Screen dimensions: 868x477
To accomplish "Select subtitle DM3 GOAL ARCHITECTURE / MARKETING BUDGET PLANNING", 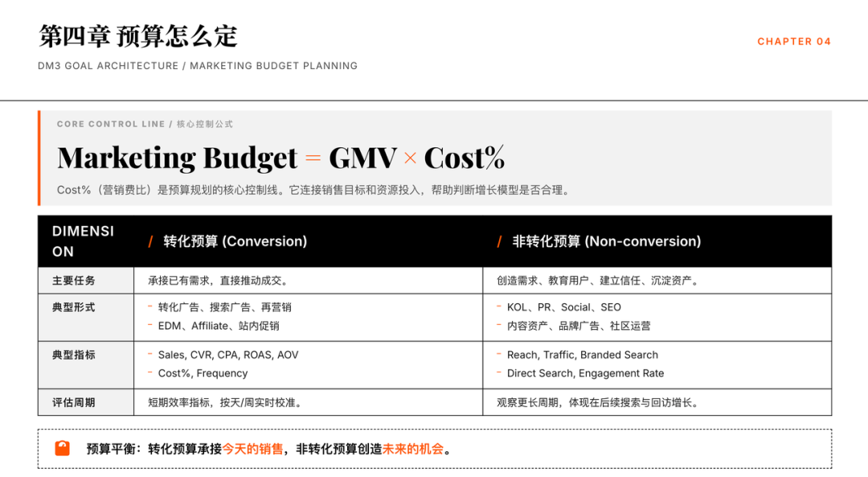I will coord(198,66).
